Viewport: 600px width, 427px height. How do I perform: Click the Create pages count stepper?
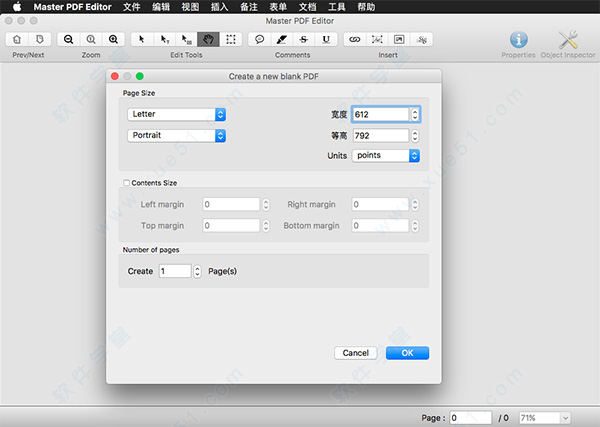click(x=197, y=271)
